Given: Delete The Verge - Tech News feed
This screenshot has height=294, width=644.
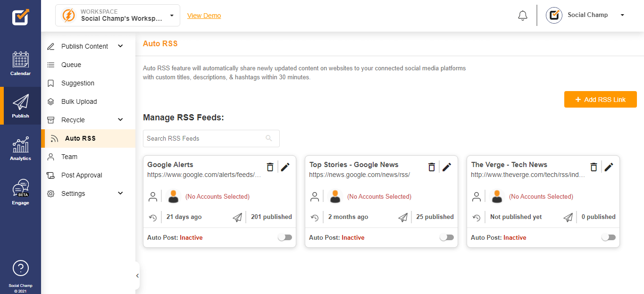Looking at the screenshot, I should [x=594, y=167].
